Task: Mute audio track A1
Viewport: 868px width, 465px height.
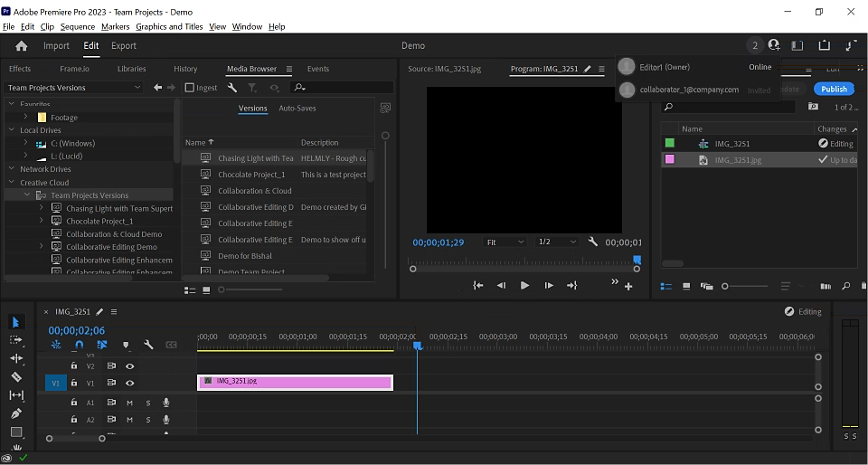Action: coord(130,403)
